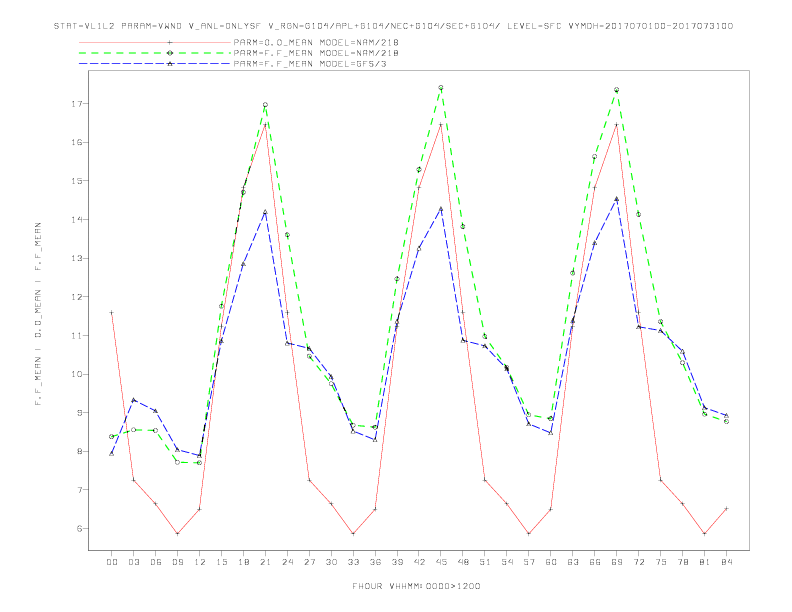This screenshot has width=792, height=612.
Task: Click x-axis tick label 15
Action: point(221,562)
